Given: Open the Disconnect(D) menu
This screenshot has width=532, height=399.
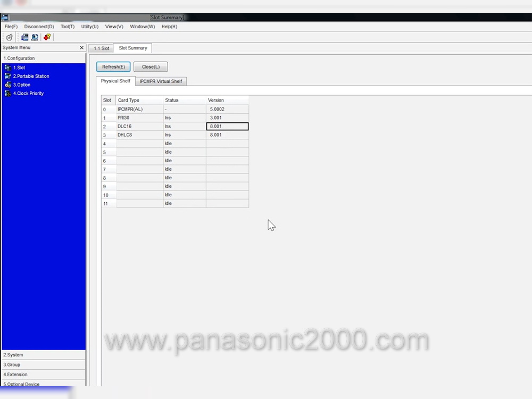Looking at the screenshot, I should [39, 27].
